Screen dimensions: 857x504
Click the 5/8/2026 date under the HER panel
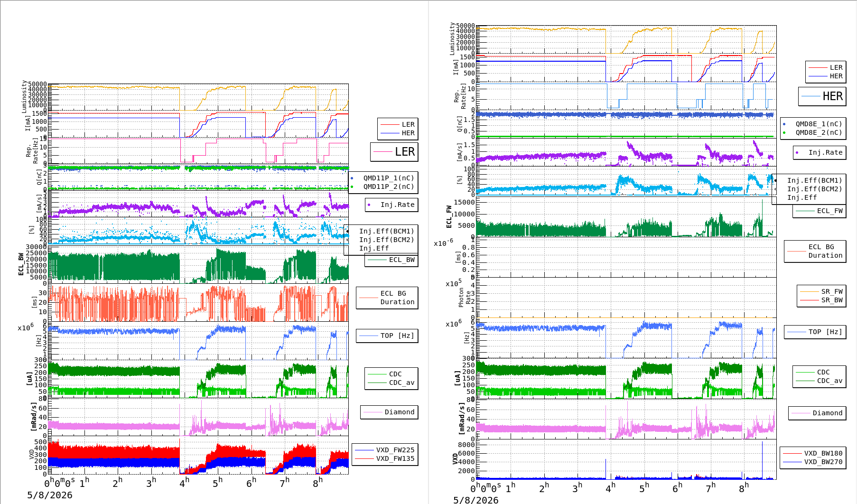click(x=476, y=500)
